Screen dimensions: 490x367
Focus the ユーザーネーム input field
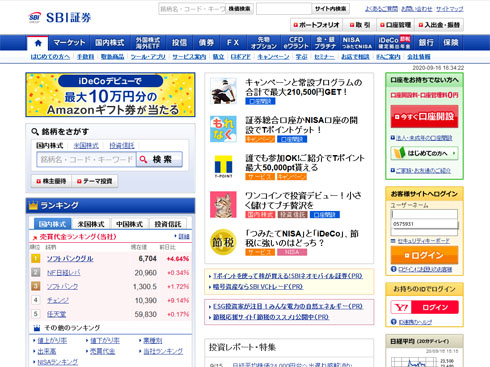pos(424,214)
